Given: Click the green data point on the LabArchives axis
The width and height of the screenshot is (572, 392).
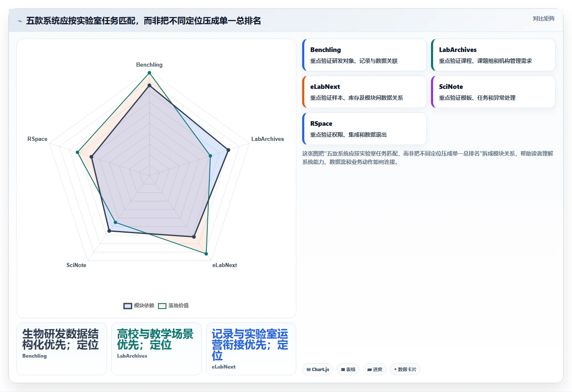Looking at the screenshot, I should pyautogui.click(x=211, y=156).
